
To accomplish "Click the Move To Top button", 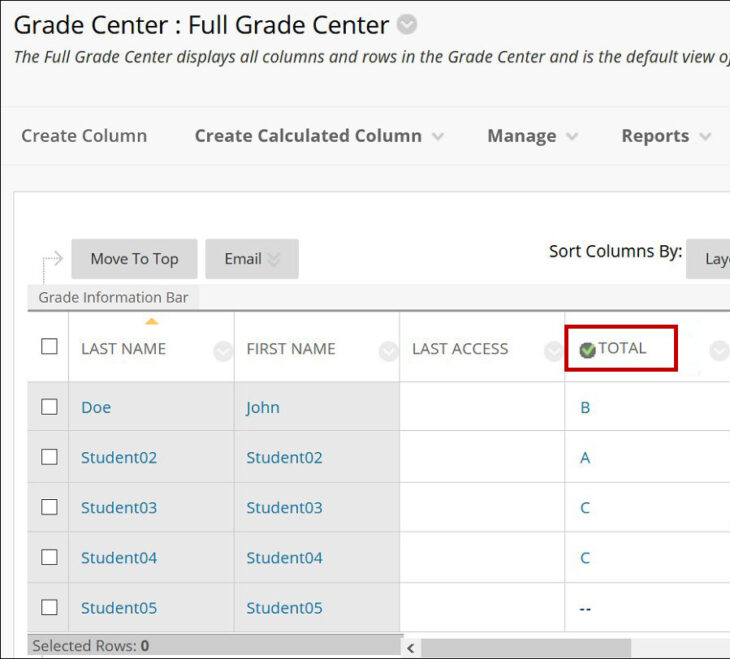I will [x=134, y=259].
